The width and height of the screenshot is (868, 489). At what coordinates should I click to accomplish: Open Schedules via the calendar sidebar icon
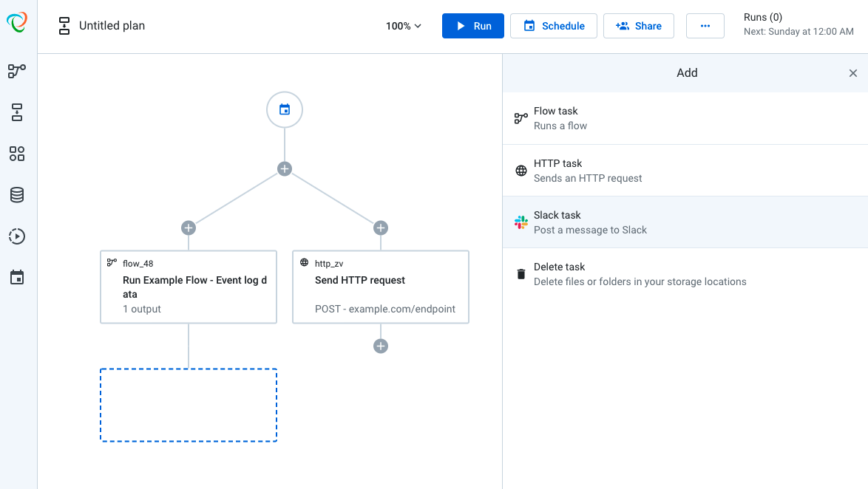(x=16, y=277)
